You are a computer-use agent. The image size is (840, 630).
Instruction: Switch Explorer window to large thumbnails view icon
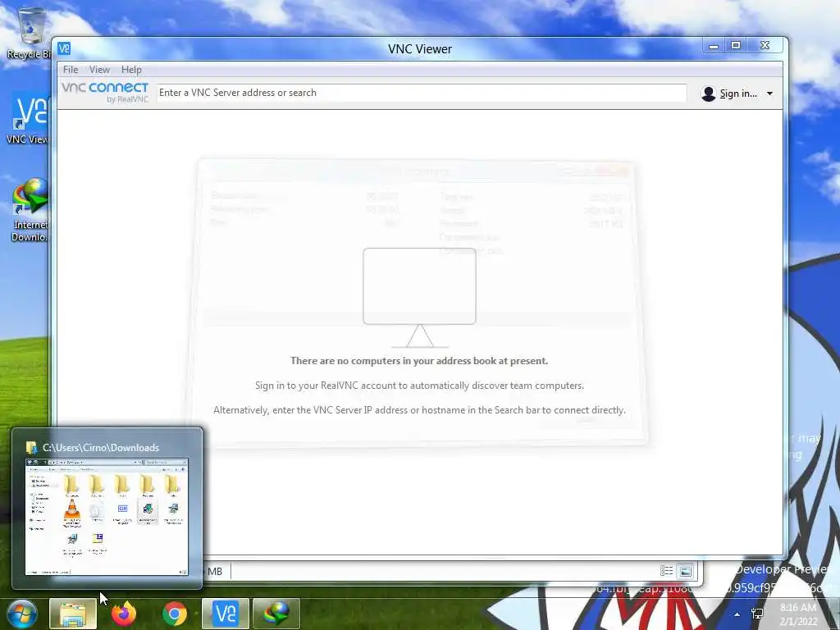(685, 571)
